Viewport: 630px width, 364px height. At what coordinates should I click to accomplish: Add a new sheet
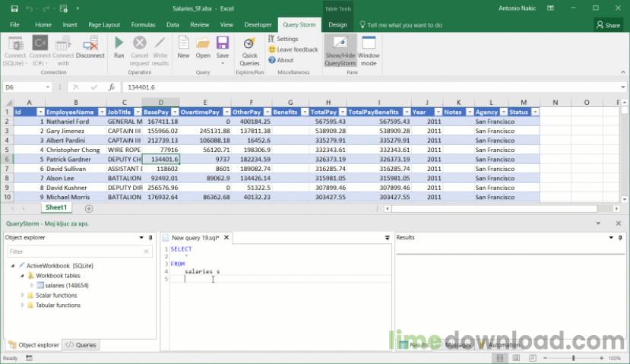[x=89, y=208]
